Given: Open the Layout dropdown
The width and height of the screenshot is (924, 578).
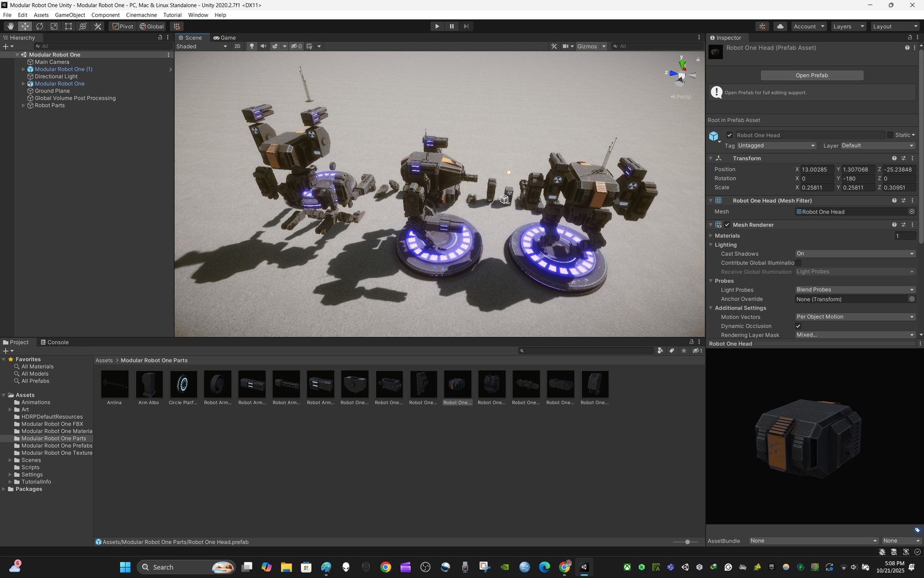Looking at the screenshot, I should pos(895,26).
